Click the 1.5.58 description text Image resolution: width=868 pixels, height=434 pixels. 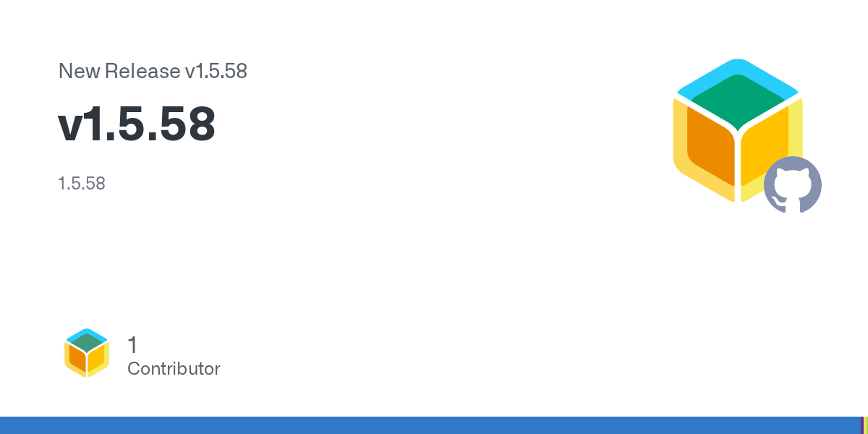tap(82, 184)
